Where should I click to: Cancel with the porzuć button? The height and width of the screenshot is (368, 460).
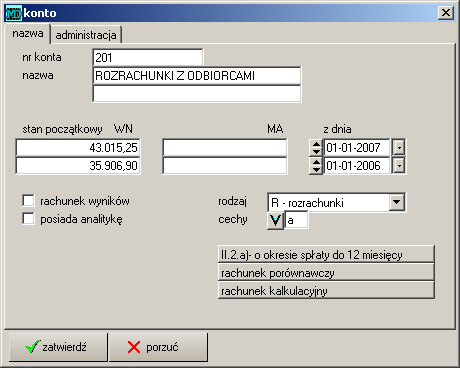pos(158,347)
